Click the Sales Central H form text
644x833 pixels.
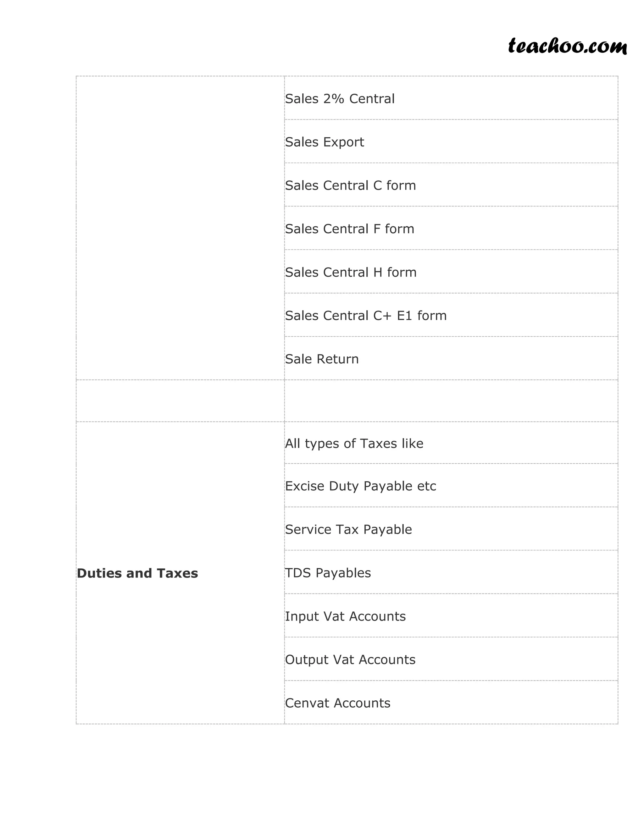[x=351, y=273]
